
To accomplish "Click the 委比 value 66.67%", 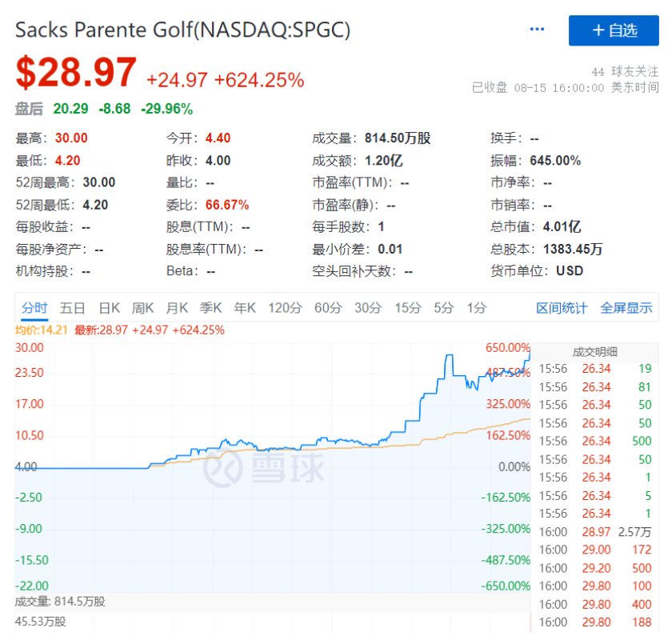I will (x=227, y=205).
